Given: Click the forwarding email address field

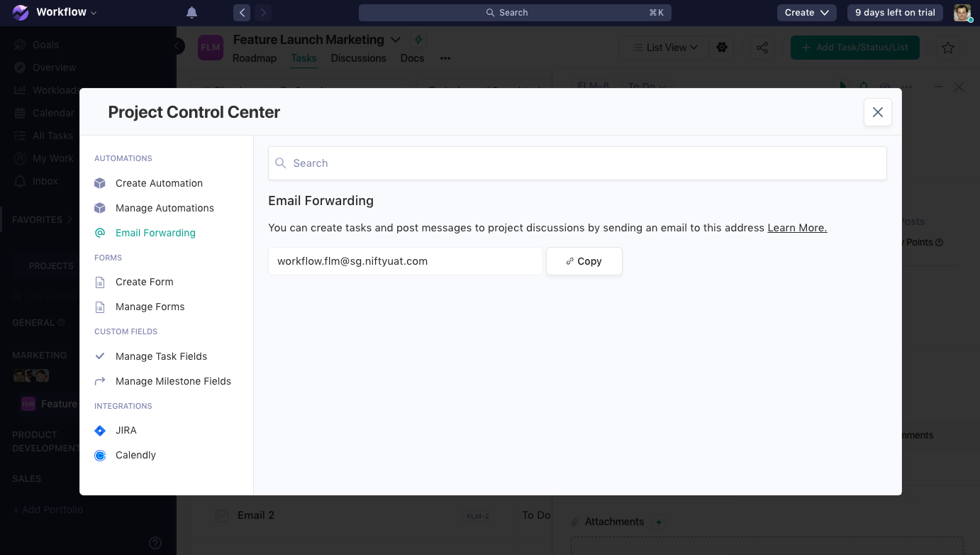Looking at the screenshot, I should point(405,261).
